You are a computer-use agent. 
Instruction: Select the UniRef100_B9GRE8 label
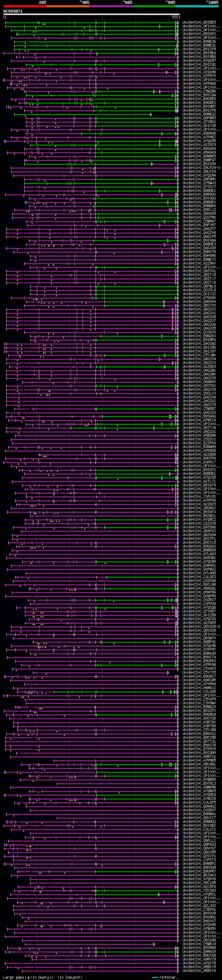coord(199,99)
